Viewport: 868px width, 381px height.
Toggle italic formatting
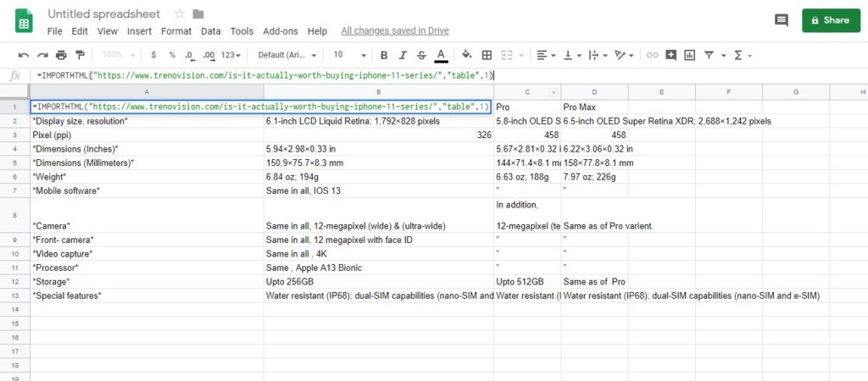403,55
